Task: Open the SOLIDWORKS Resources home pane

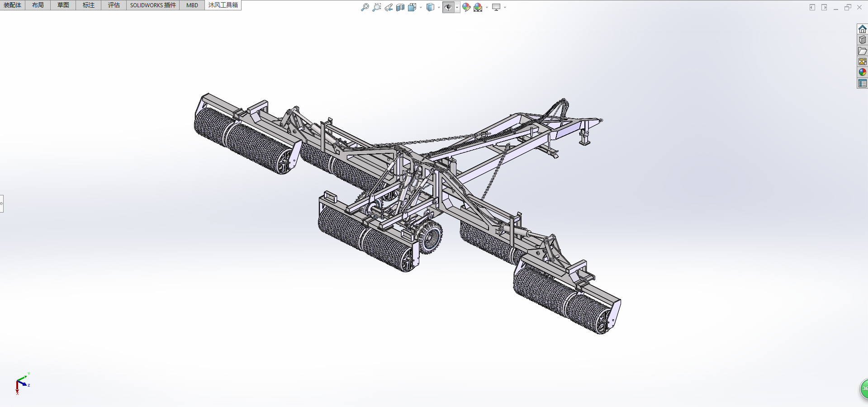Action: pyautogui.click(x=862, y=29)
